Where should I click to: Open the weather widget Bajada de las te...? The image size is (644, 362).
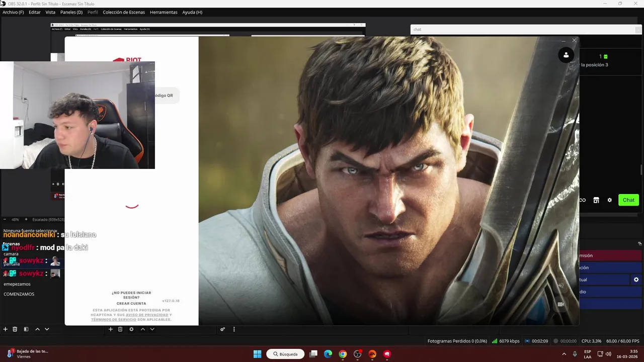(x=28, y=354)
